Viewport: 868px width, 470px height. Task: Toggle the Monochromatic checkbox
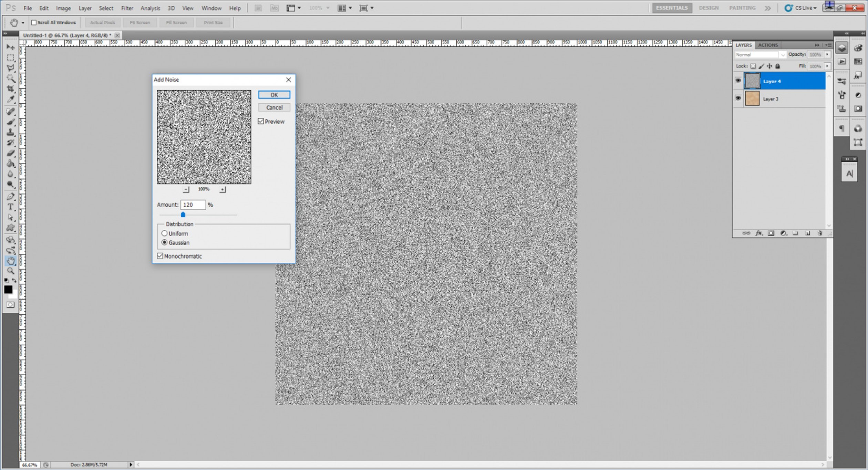(160, 256)
